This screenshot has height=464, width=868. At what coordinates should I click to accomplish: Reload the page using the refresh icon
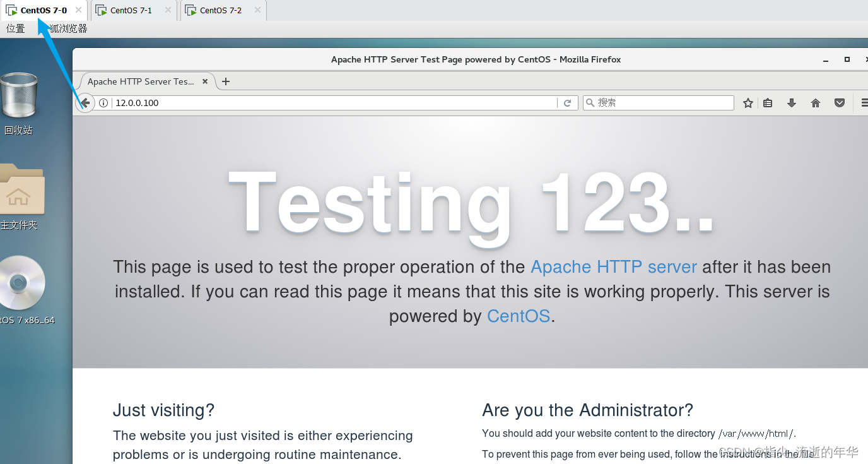[x=567, y=103]
